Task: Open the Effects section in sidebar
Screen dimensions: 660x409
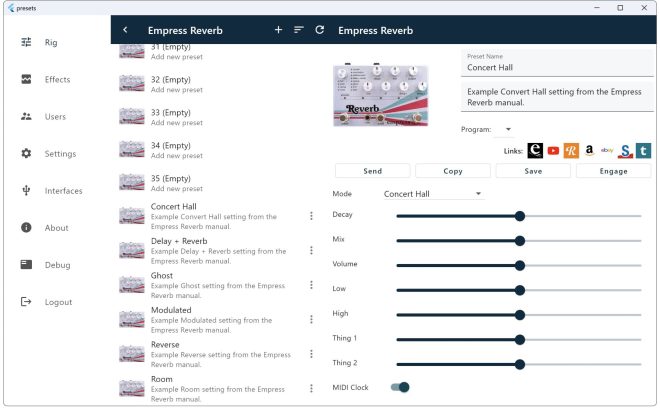Action: coord(57,79)
